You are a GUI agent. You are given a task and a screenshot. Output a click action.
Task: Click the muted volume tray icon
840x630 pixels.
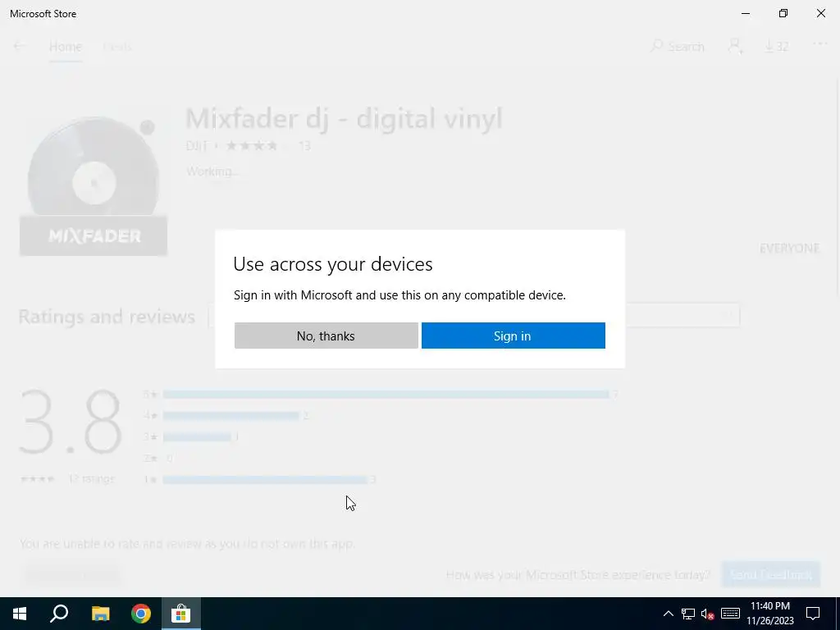click(x=708, y=614)
